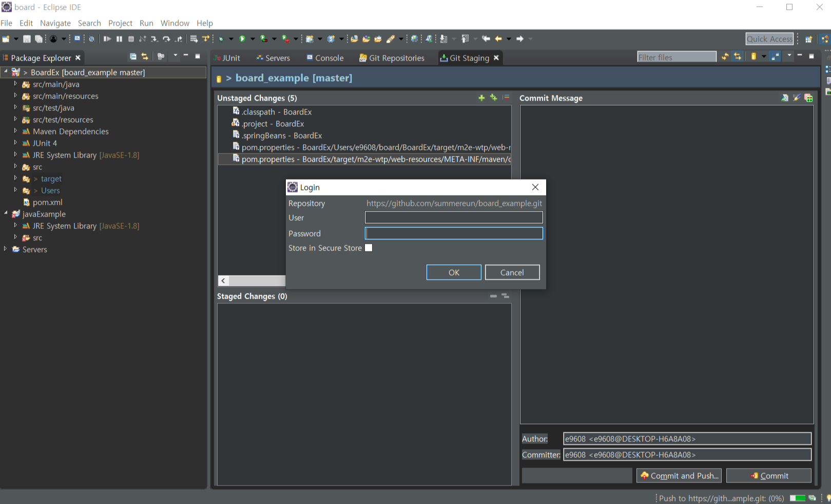This screenshot has width=831, height=504.
Task: Toggle column layout in Git Staging toolbar
Action: [x=775, y=57]
